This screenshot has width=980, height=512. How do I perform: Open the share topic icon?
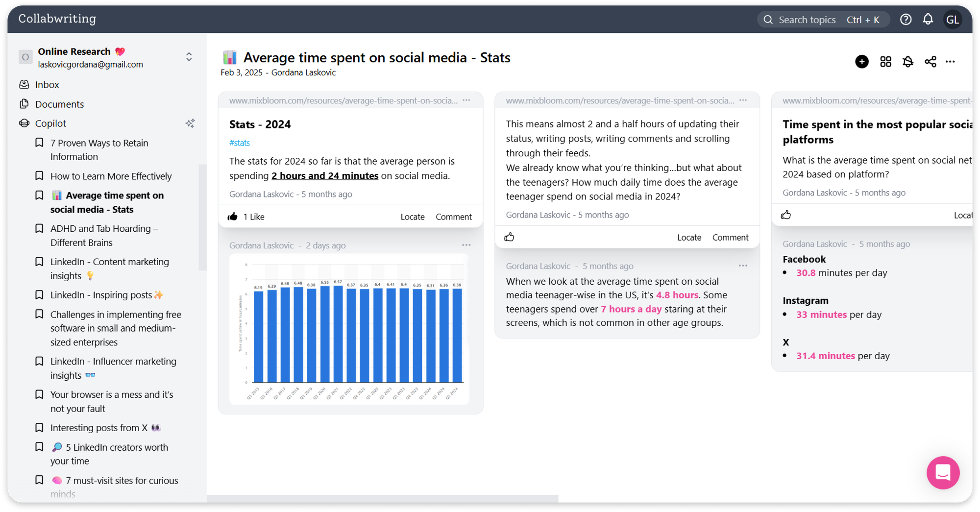(x=930, y=62)
